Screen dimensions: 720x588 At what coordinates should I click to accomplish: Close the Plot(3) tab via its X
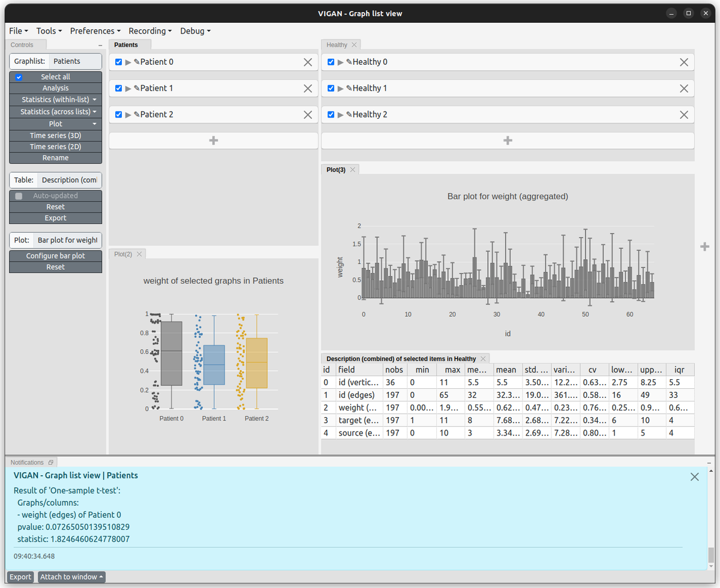(x=353, y=170)
